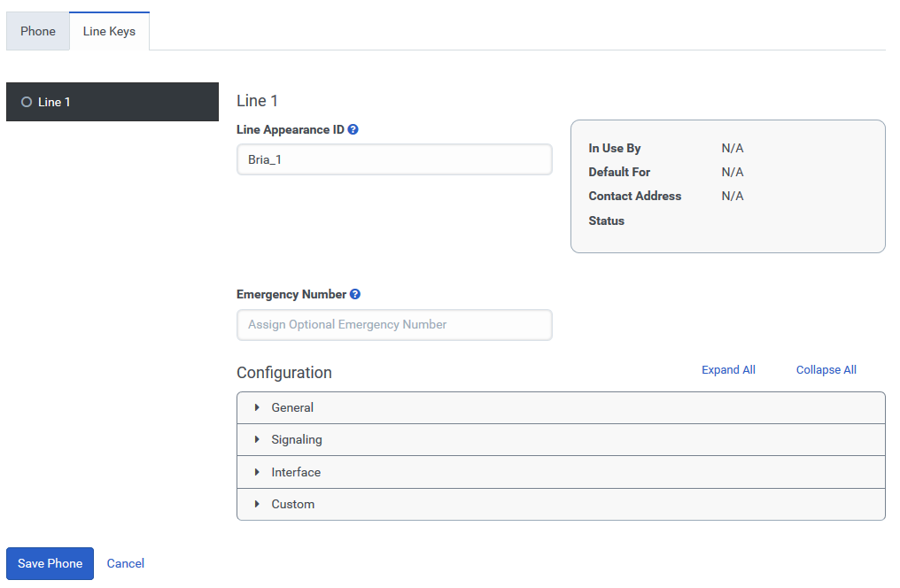The image size is (900, 588).
Task: Click the Interface section label
Action: point(296,472)
